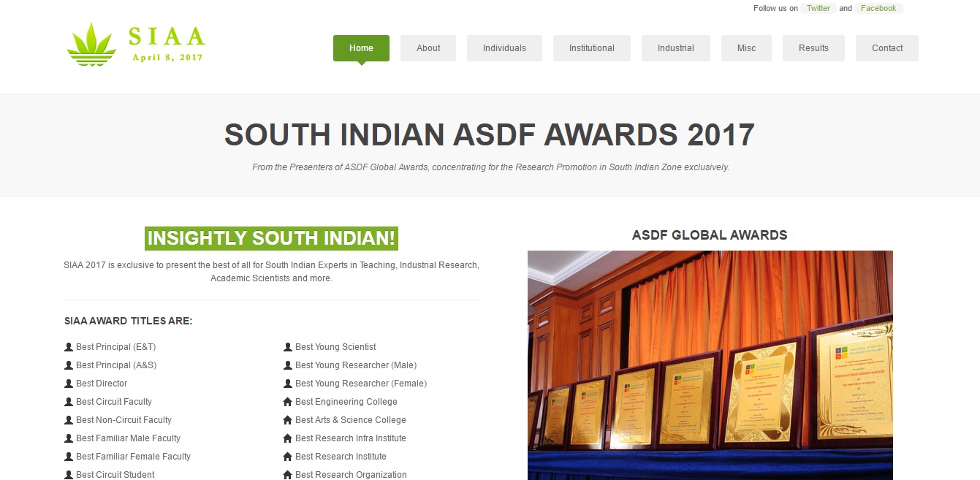This screenshot has height=480, width=980.
Task: Go to the About page
Action: click(428, 48)
